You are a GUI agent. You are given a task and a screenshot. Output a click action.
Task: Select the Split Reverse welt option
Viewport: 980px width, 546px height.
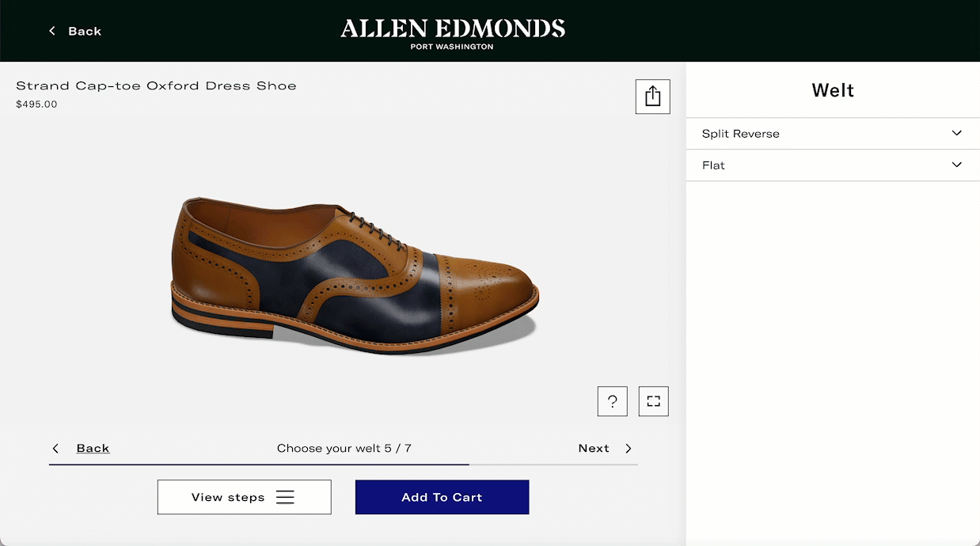pyautogui.click(x=741, y=134)
